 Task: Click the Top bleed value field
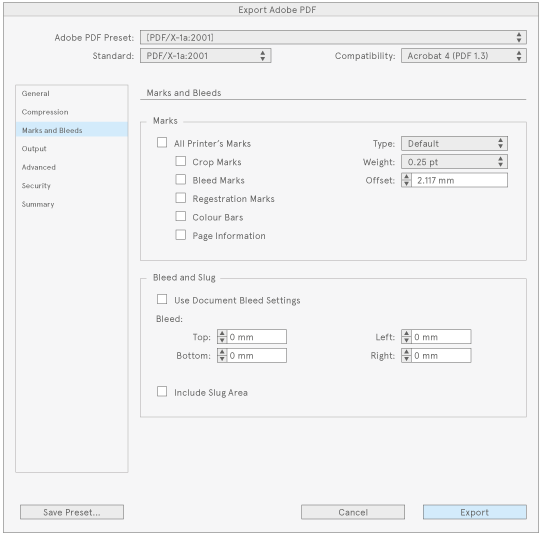click(x=257, y=337)
